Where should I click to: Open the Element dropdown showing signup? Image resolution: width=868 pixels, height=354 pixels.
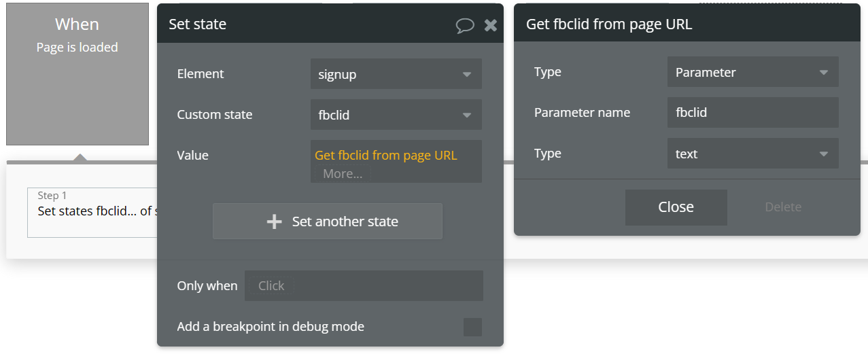pos(396,74)
